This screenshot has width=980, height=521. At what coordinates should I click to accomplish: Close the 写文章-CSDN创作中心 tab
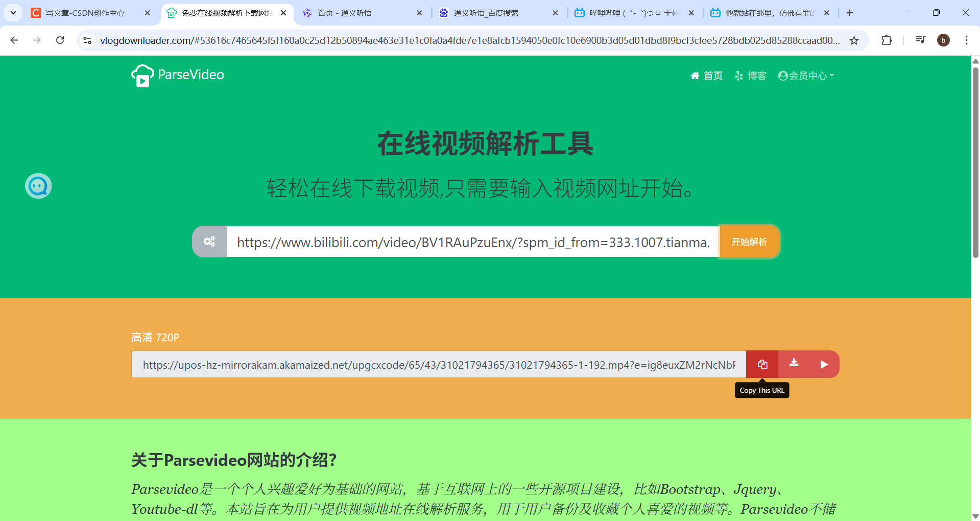pos(148,13)
